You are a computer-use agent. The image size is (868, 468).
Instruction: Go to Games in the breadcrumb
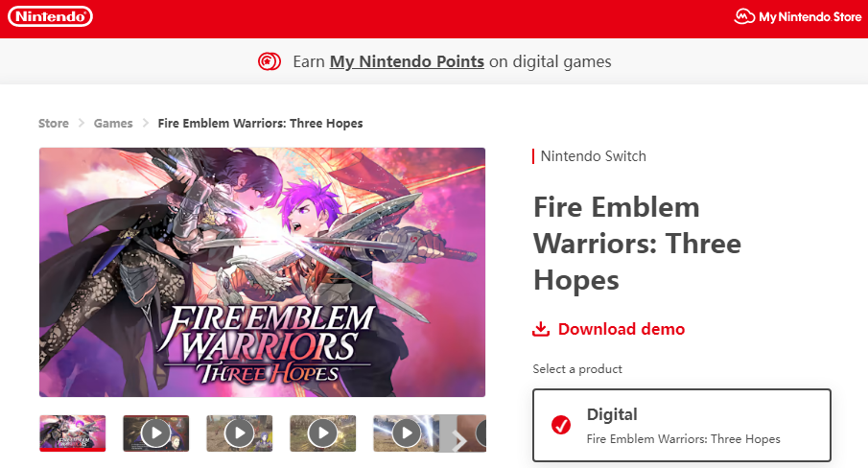tap(113, 123)
